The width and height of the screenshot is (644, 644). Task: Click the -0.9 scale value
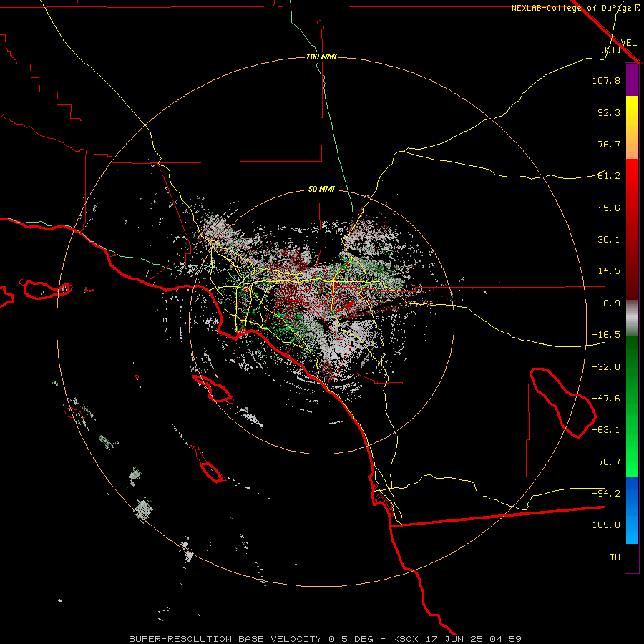609,303
